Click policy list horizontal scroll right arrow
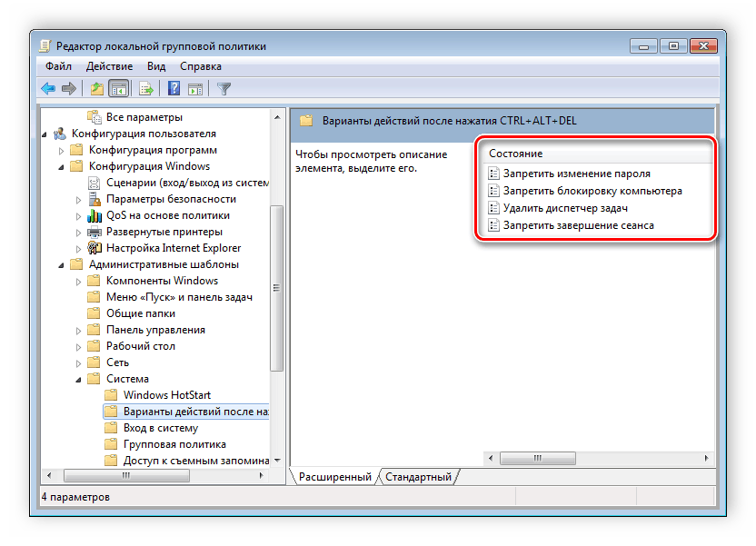The width and height of the screenshot is (756, 546). coord(706,458)
